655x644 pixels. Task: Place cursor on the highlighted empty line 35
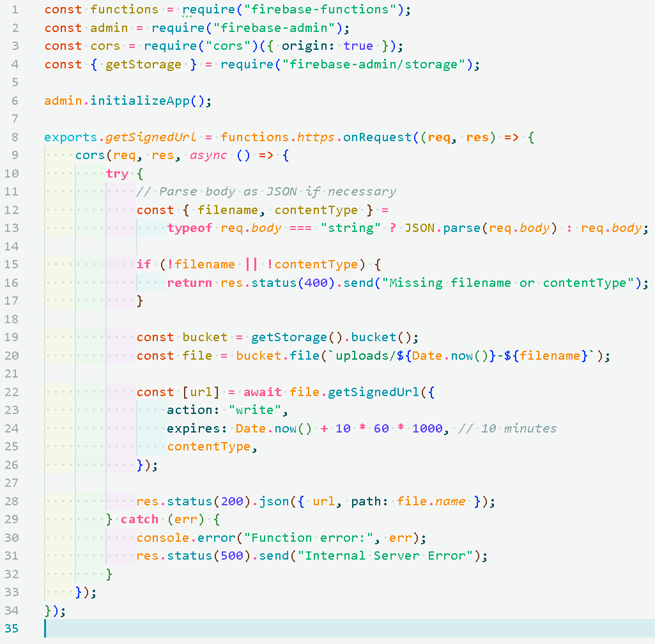(x=349, y=629)
